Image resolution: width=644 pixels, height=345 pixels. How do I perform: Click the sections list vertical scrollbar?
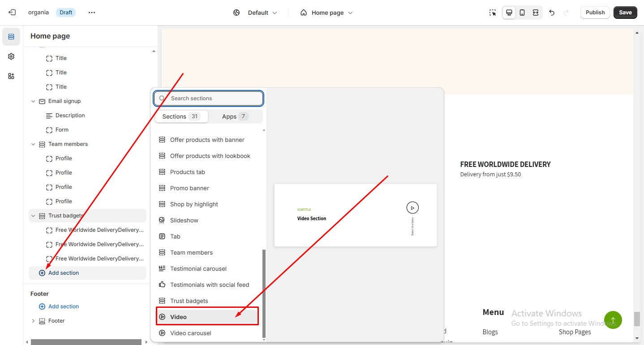tap(264, 293)
